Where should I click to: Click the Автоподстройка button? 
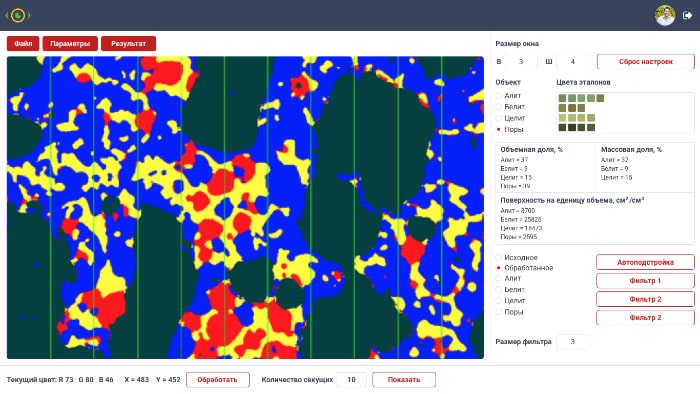tap(646, 262)
